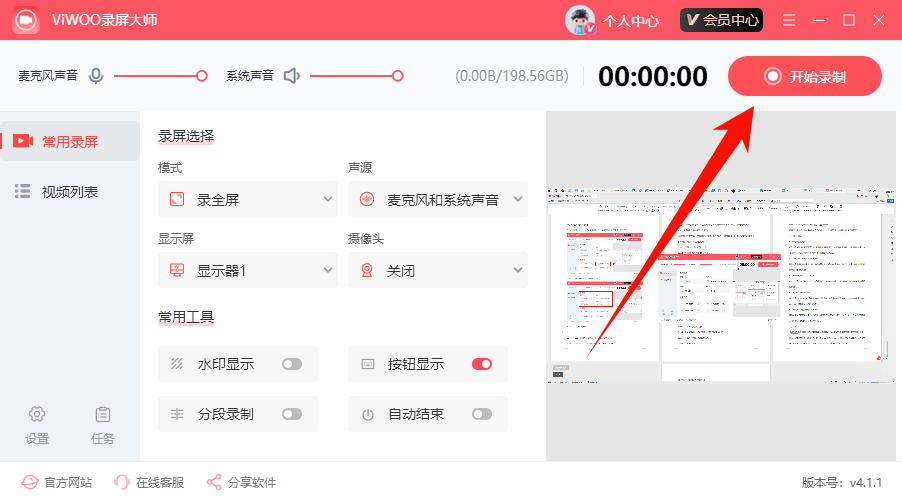This screenshot has width=902, height=502.
Task: Click the webcam icon beside 关闭
Action: pos(367,270)
